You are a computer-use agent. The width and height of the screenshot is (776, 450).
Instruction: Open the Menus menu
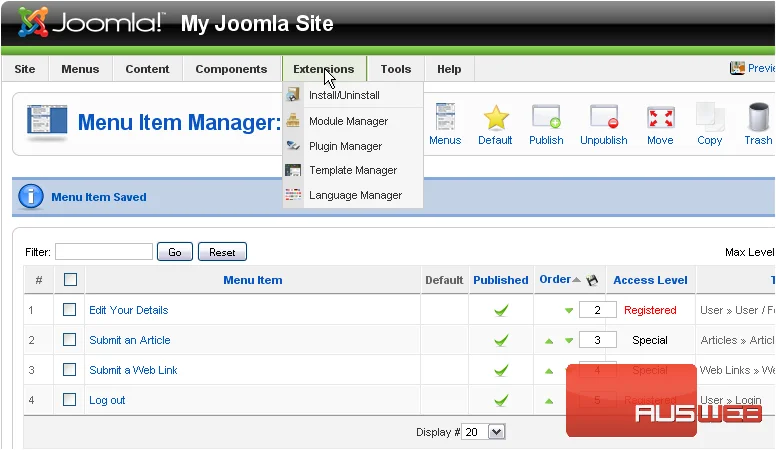point(80,69)
